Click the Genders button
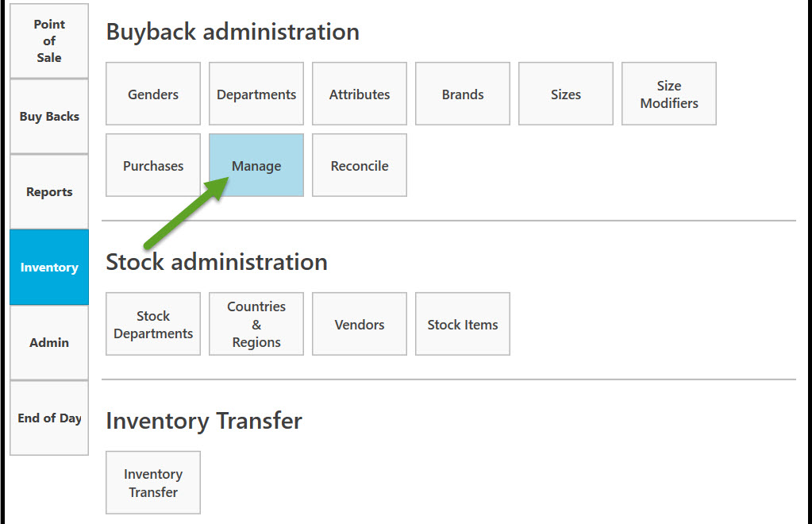The width and height of the screenshot is (812, 524). (x=153, y=94)
